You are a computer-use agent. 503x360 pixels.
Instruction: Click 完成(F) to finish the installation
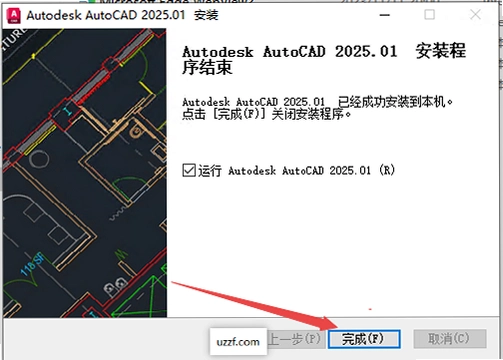click(x=364, y=339)
